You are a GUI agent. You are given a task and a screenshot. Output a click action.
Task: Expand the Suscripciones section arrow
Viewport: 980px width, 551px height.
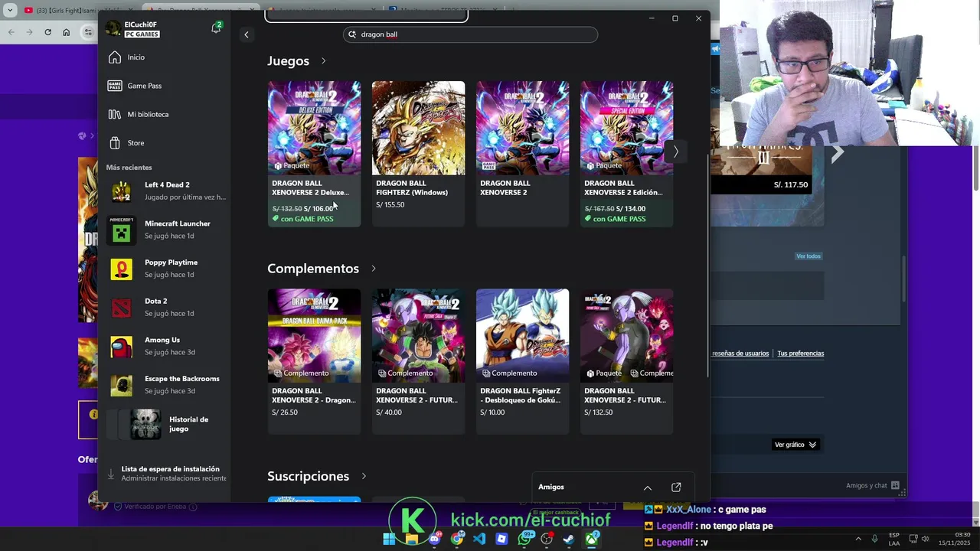[364, 476]
